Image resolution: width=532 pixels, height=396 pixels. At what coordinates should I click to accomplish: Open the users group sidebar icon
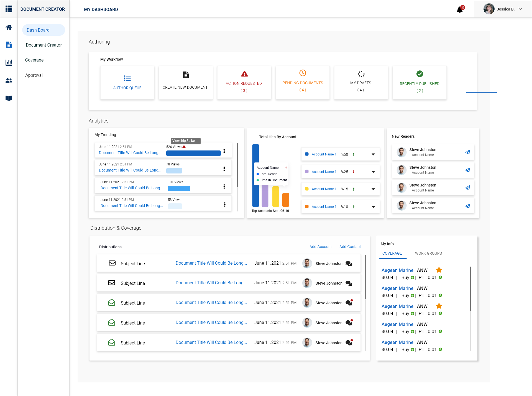[x=9, y=81]
